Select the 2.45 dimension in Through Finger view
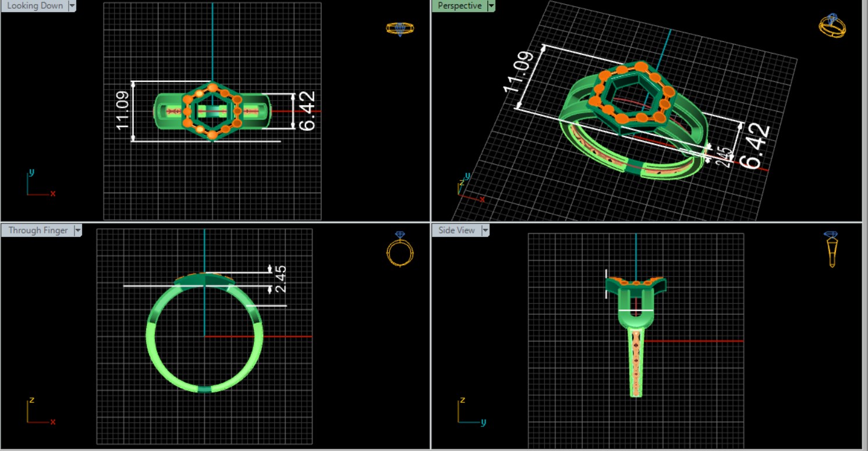The height and width of the screenshot is (451, 868). click(x=280, y=279)
